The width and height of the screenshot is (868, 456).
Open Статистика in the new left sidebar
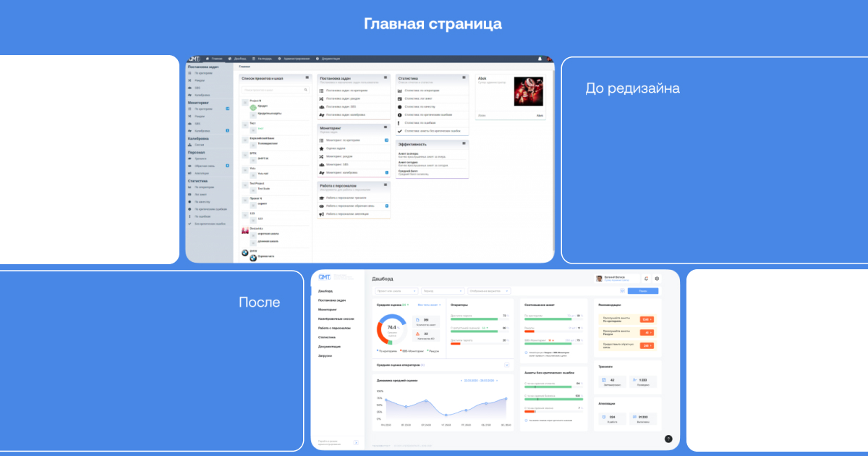point(326,337)
